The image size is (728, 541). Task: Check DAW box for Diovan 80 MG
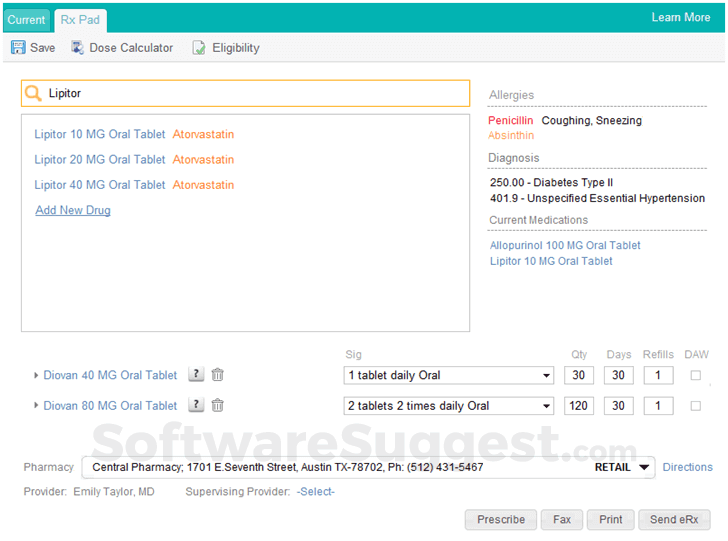coord(696,406)
